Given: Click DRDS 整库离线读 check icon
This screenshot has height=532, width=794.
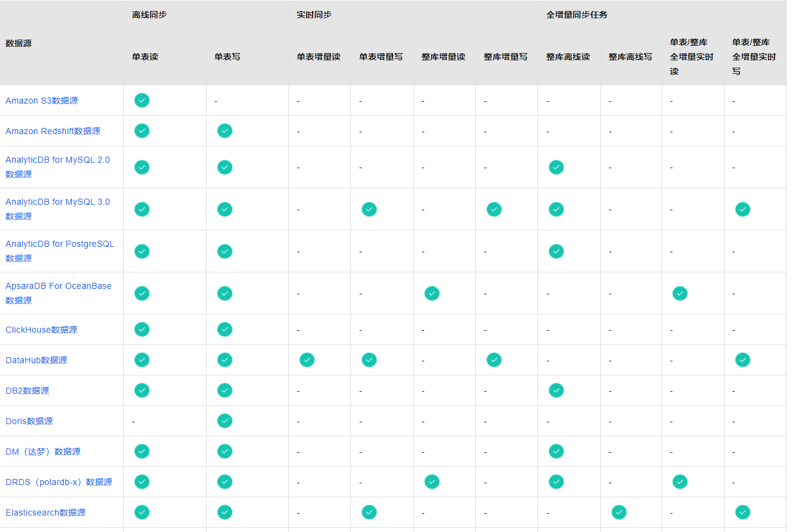Looking at the screenshot, I should (556, 482).
